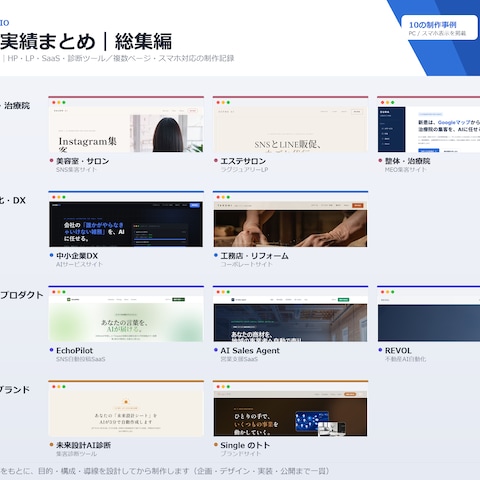This screenshot has width=480, height=480.
Task: Open the 整体・治療院 site thumbnail
Action: (429, 125)
